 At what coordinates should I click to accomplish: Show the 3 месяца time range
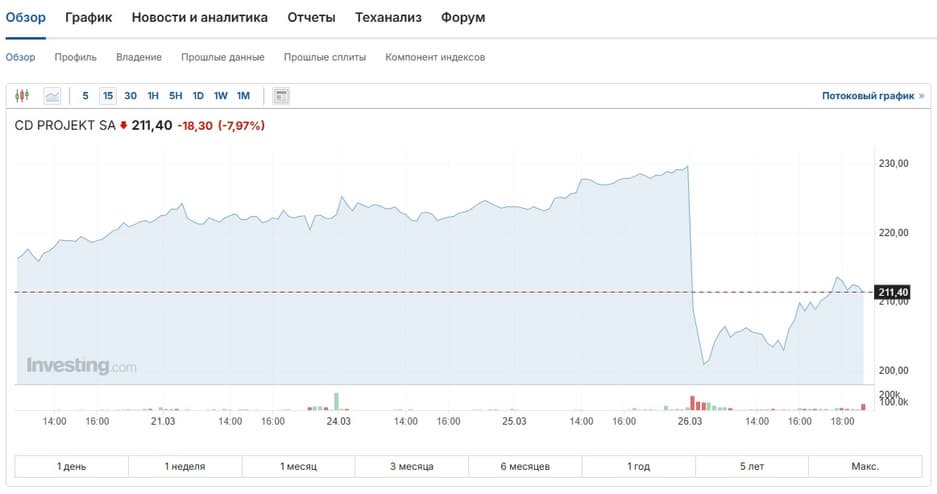(x=412, y=467)
